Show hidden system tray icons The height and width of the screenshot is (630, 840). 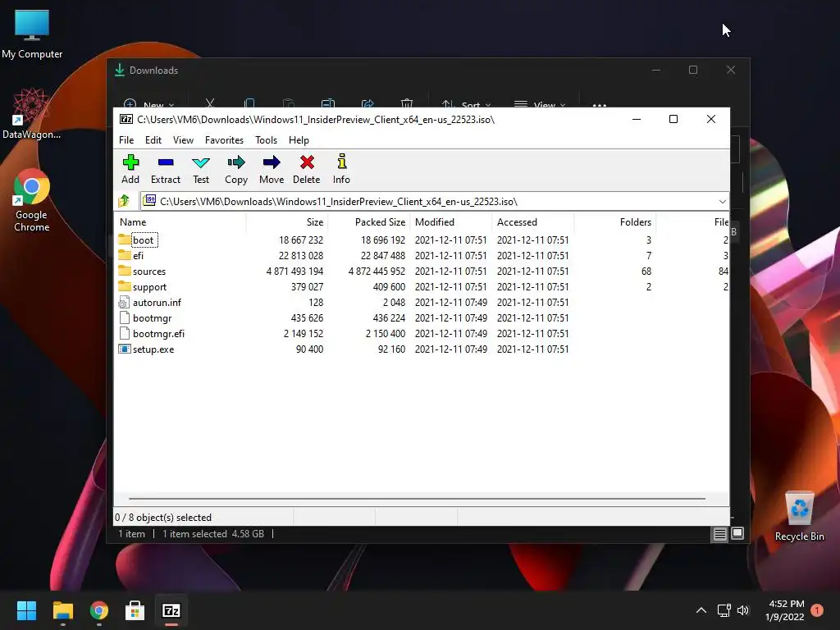[x=701, y=610]
